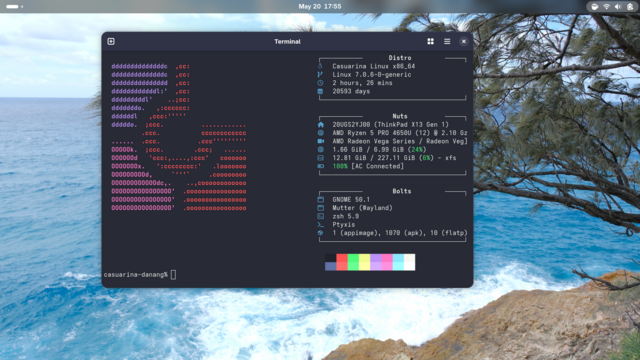The image size is (640, 360).
Task: Click the text [AC Connected]
Action: point(378,166)
